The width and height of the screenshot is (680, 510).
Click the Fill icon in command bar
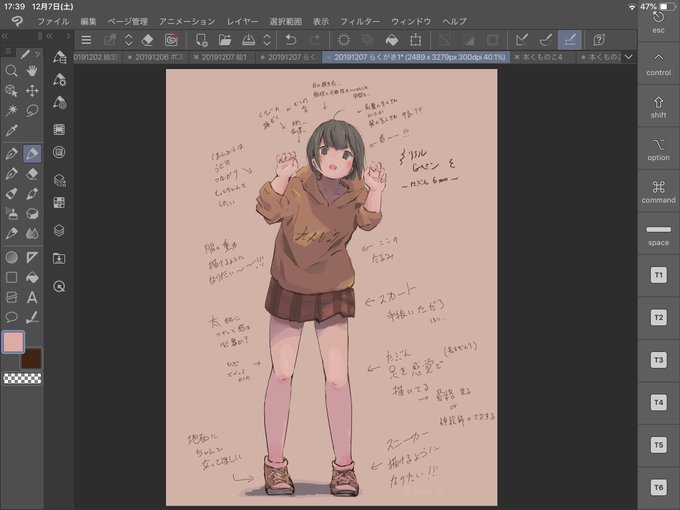click(392, 40)
